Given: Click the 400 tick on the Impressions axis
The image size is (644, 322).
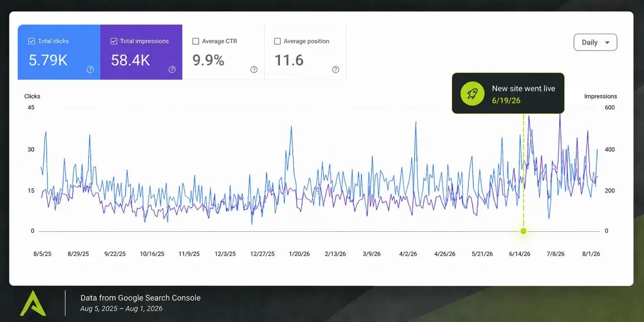Looking at the screenshot, I should pos(610,149).
